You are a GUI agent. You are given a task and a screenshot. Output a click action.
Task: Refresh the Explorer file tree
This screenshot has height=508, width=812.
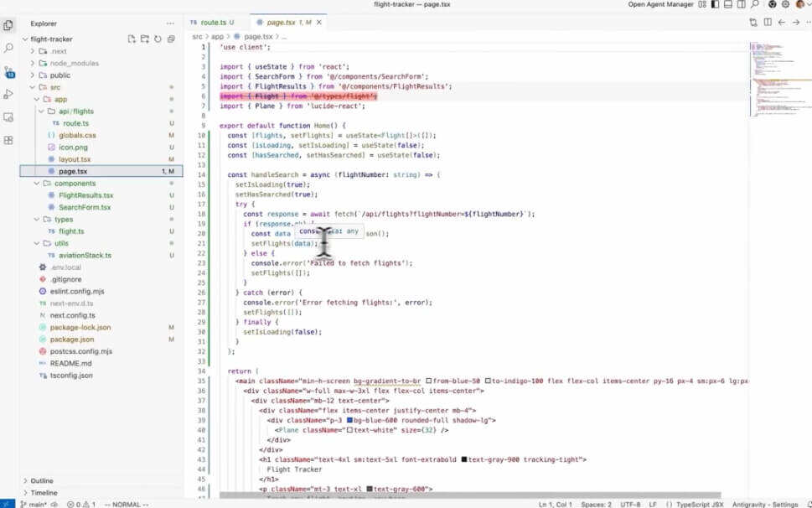[x=158, y=39]
